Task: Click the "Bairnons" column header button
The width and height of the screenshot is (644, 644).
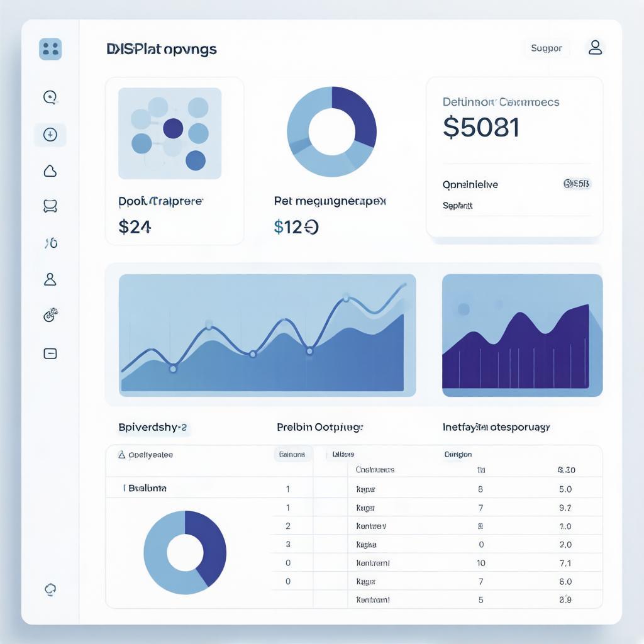Action: coord(292,454)
